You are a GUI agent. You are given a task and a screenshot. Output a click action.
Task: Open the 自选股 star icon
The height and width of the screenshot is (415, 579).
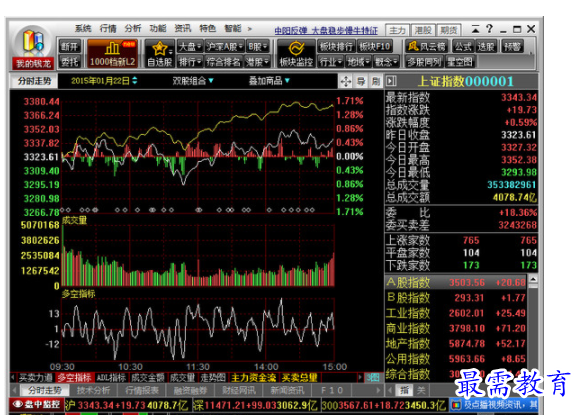[x=160, y=53]
